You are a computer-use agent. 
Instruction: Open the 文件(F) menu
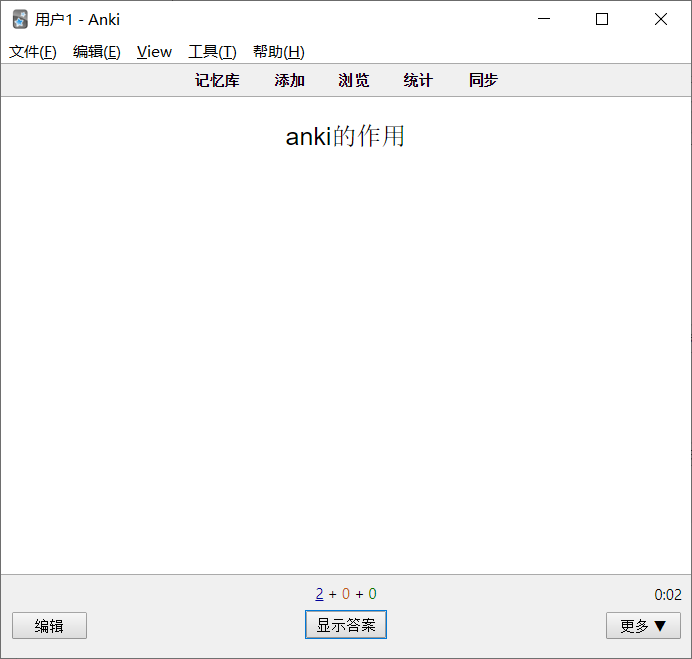pyautogui.click(x=33, y=52)
